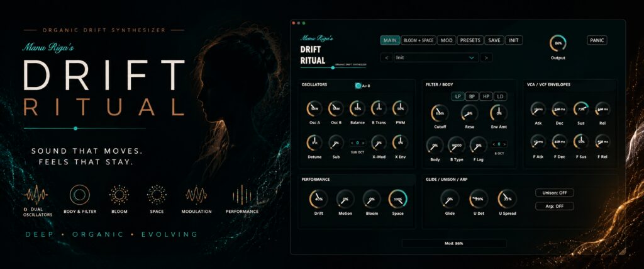Click the Cutoff knob
This screenshot has height=269, width=644.
click(440, 113)
